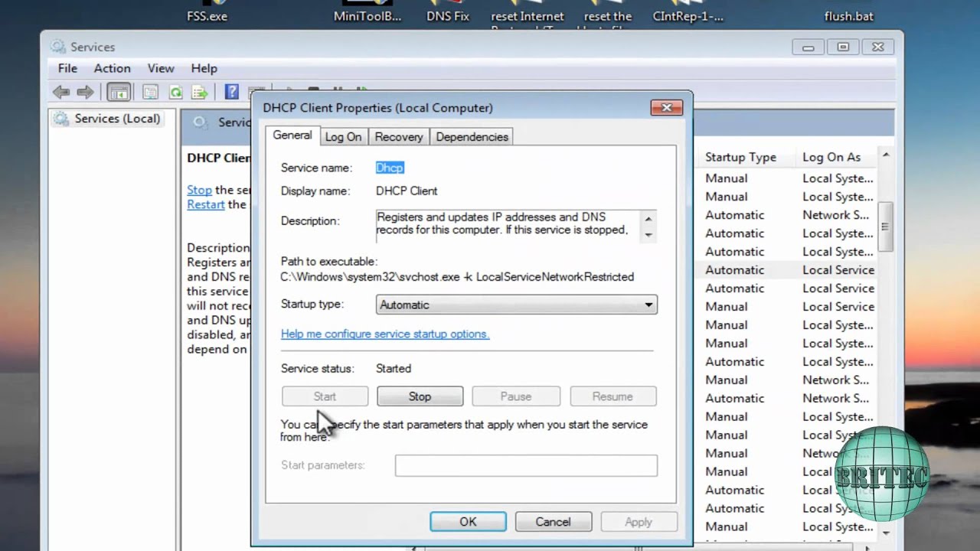The image size is (980, 551).
Task: Switch to the General tab
Action: pos(292,135)
